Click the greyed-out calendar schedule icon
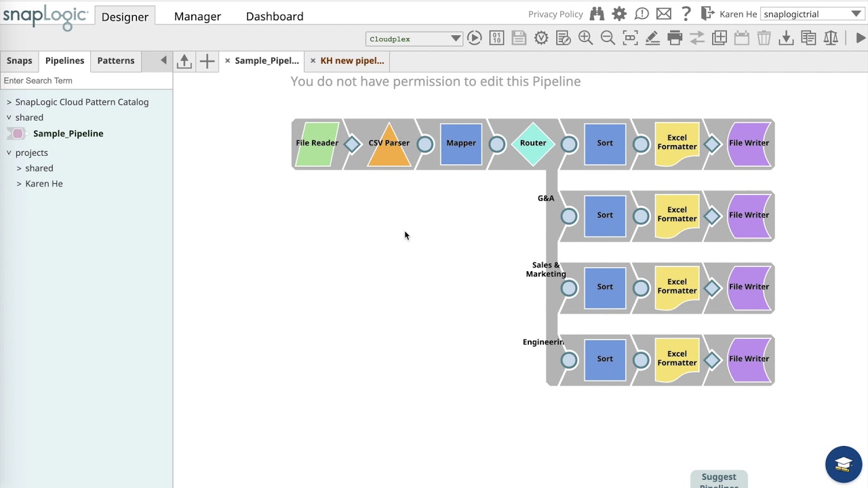 pyautogui.click(x=742, y=38)
